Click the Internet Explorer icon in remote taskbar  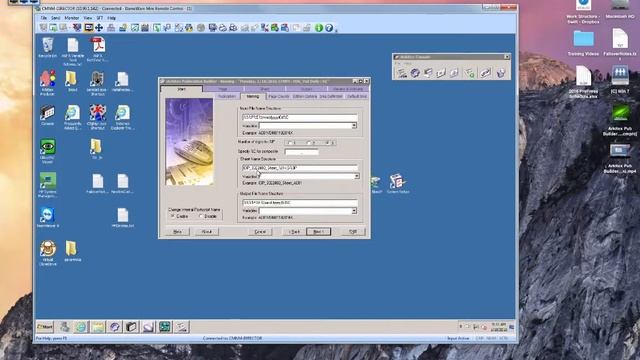(x=81, y=327)
